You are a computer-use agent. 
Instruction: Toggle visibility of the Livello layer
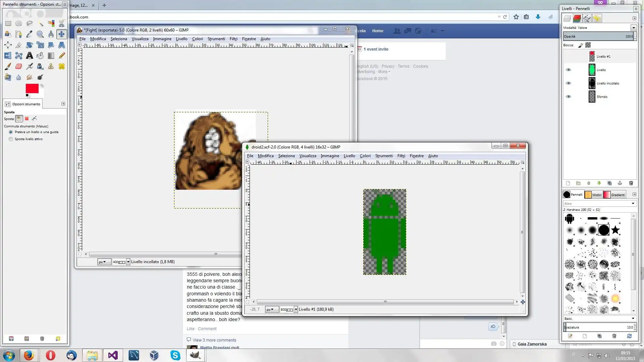point(568,70)
